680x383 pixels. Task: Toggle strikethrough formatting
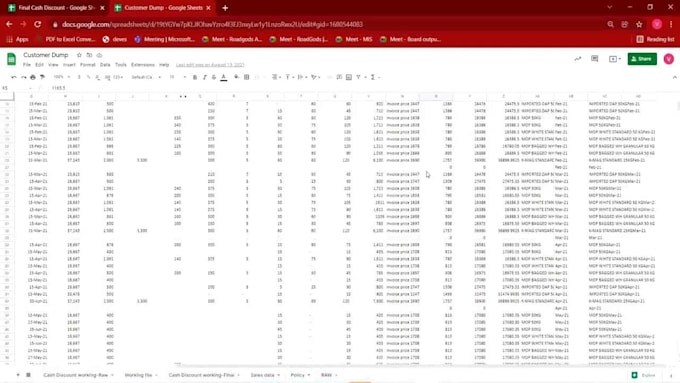[214, 77]
